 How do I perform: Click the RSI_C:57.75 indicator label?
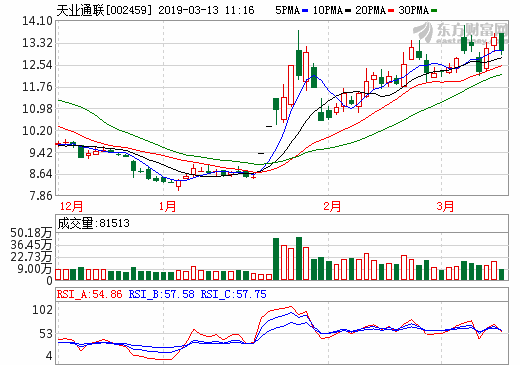point(233,294)
